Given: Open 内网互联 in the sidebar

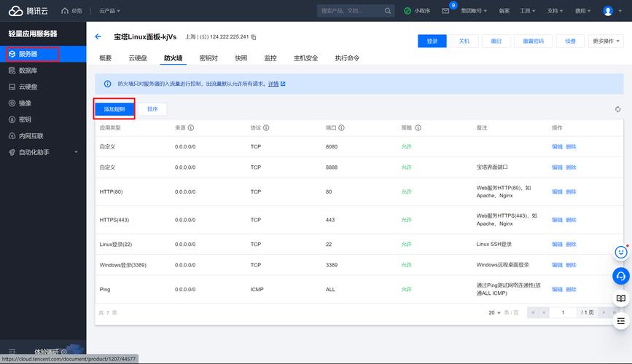Looking at the screenshot, I should [43, 136].
